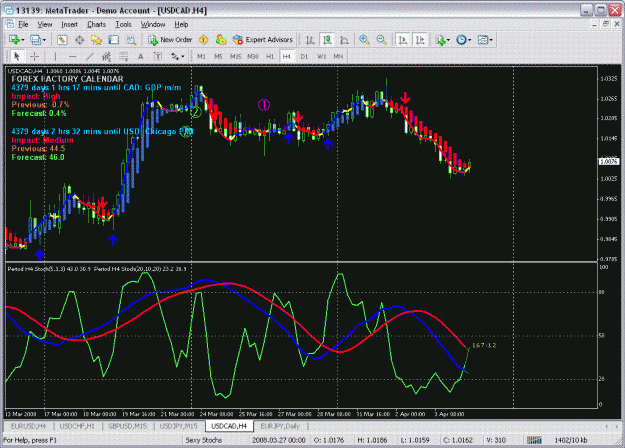Open the File menu
625x448 pixels.
(x=23, y=24)
